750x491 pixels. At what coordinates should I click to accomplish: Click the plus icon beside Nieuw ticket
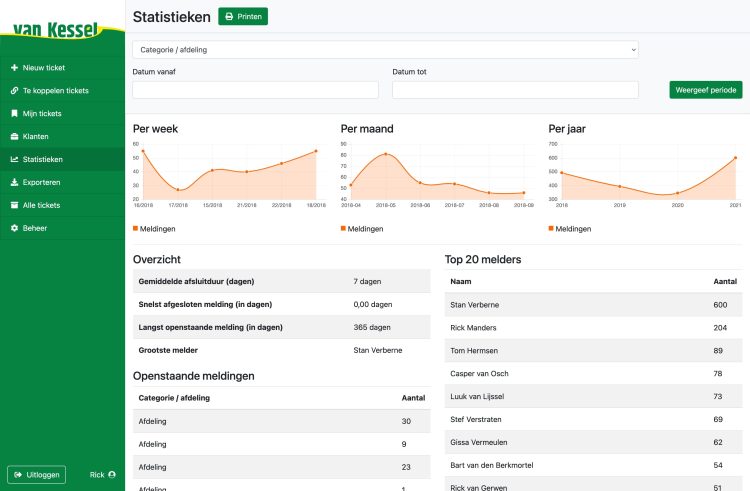point(14,68)
